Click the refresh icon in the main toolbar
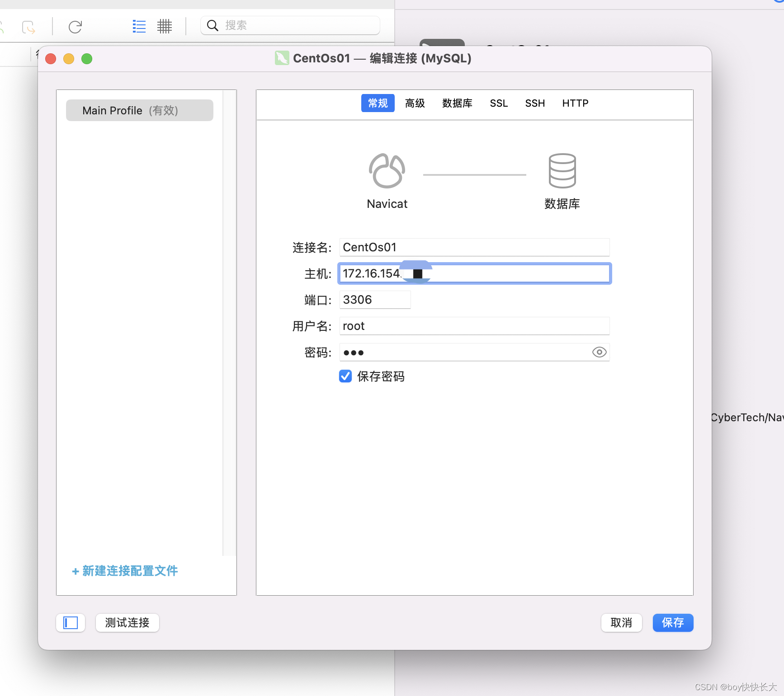 pyautogui.click(x=75, y=27)
